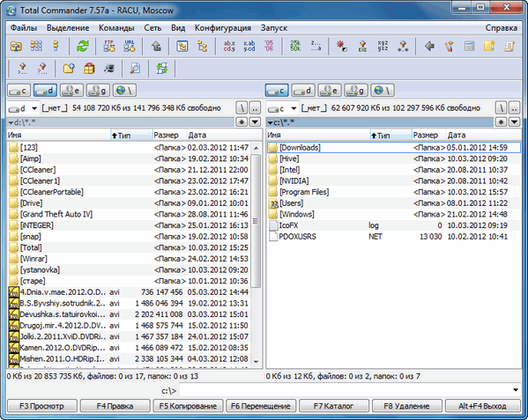Open the URL new FTP connection icon
528x420 pixels.
[129, 46]
